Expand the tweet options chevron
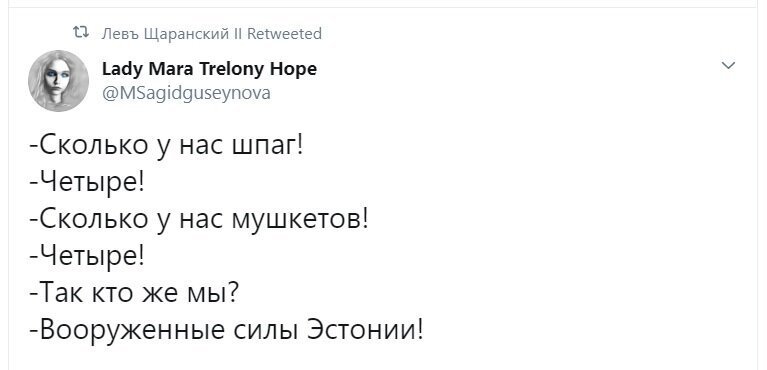 [x=728, y=66]
